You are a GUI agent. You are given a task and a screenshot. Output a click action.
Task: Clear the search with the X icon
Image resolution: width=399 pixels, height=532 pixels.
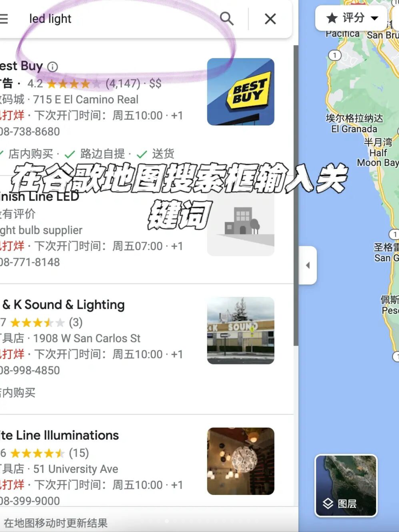[x=270, y=19]
